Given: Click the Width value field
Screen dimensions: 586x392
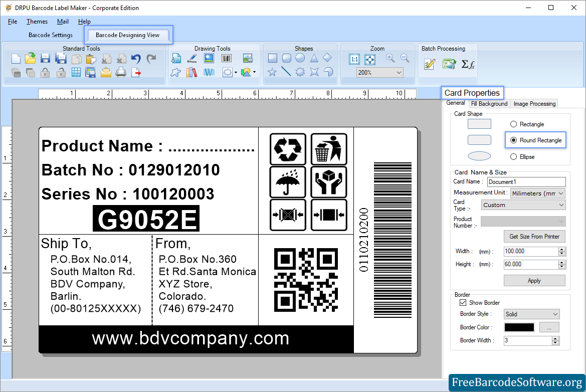Looking at the screenshot, I should (x=531, y=251).
